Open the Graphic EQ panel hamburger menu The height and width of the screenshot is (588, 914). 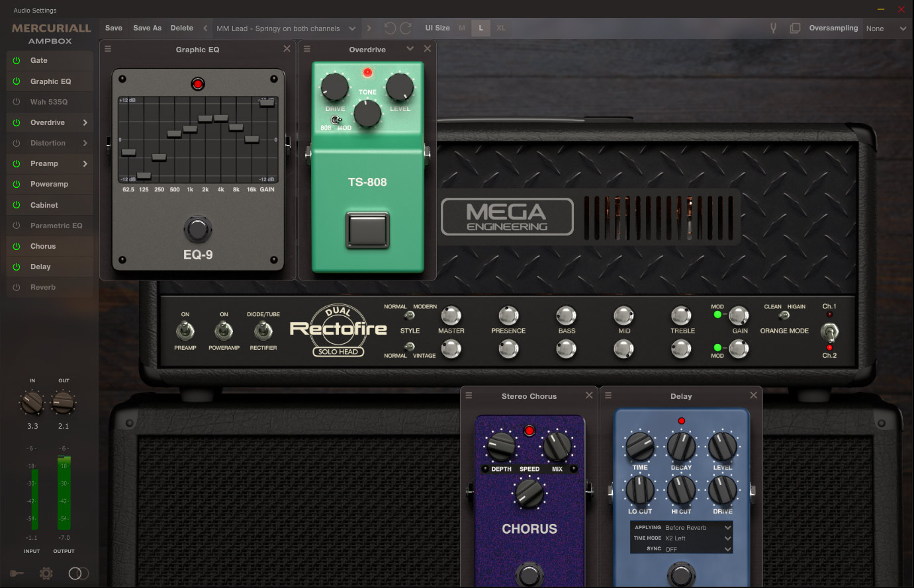coord(108,49)
